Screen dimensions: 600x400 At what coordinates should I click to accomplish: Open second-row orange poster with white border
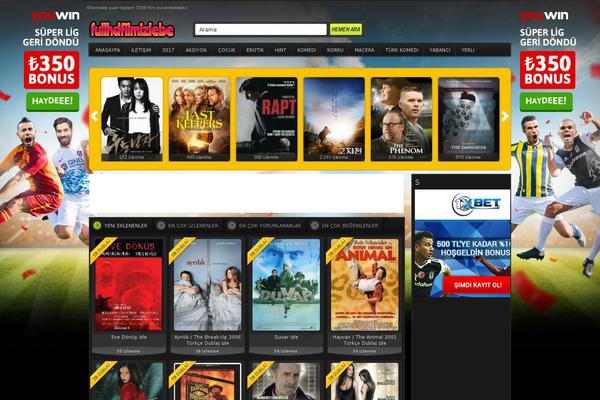click(207, 381)
